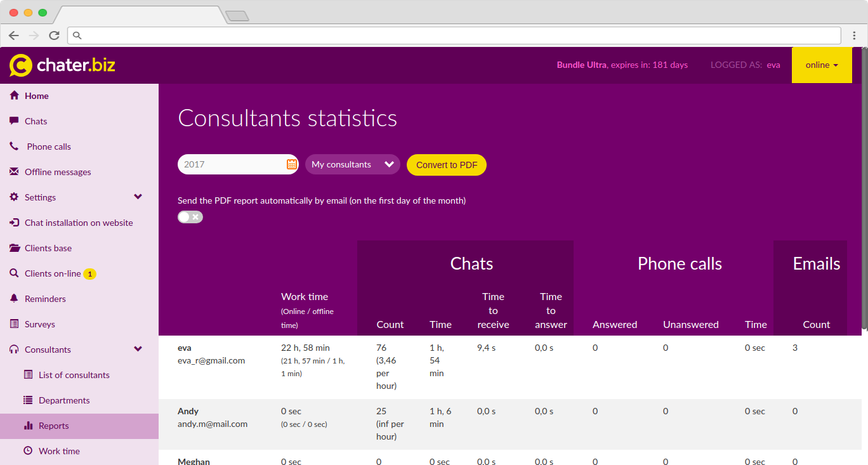This screenshot has width=868, height=465.
Task: Click the browser address bar
Action: click(454, 36)
